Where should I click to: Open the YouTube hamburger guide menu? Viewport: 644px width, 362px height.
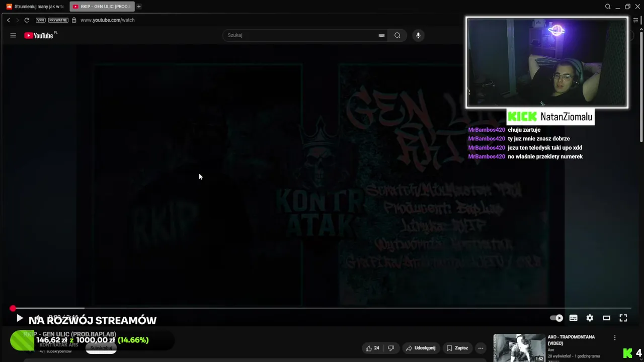13,35
